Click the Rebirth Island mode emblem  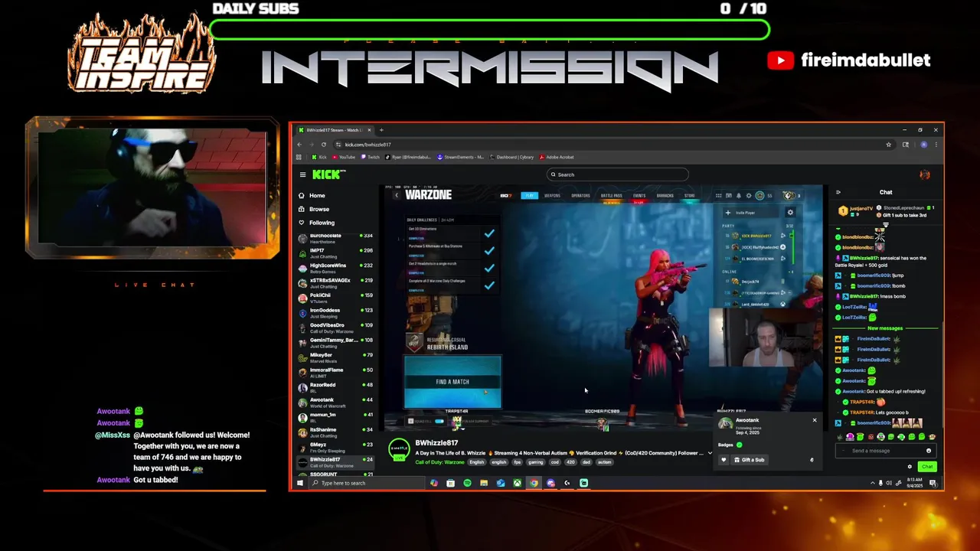point(414,343)
